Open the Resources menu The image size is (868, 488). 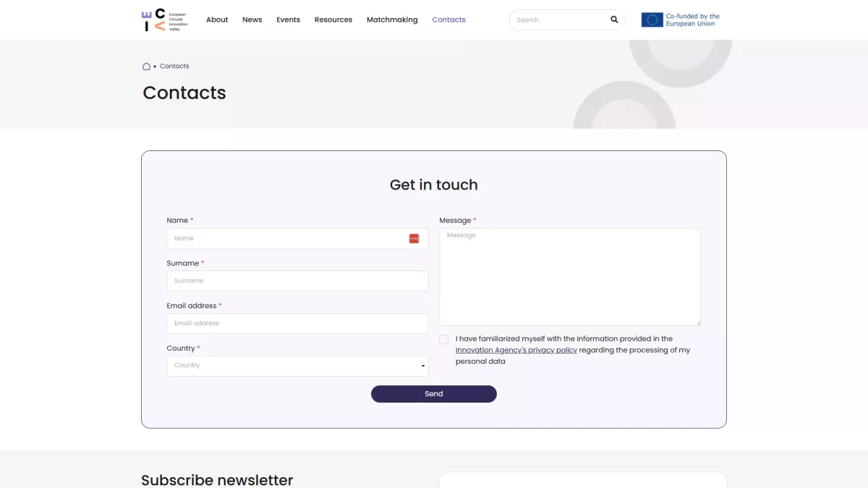(333, 20)
